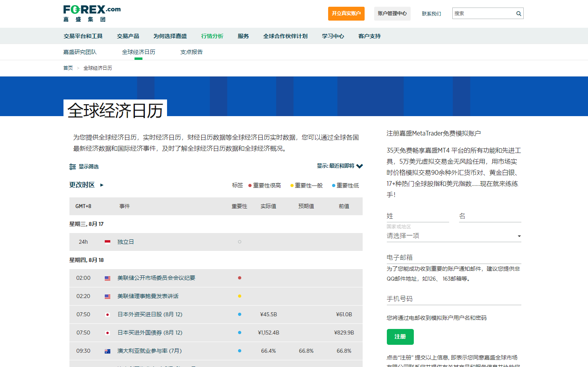Open the 联系我们 link
Image resolution: width=588 pixels, height=367 pixels.
432,13
